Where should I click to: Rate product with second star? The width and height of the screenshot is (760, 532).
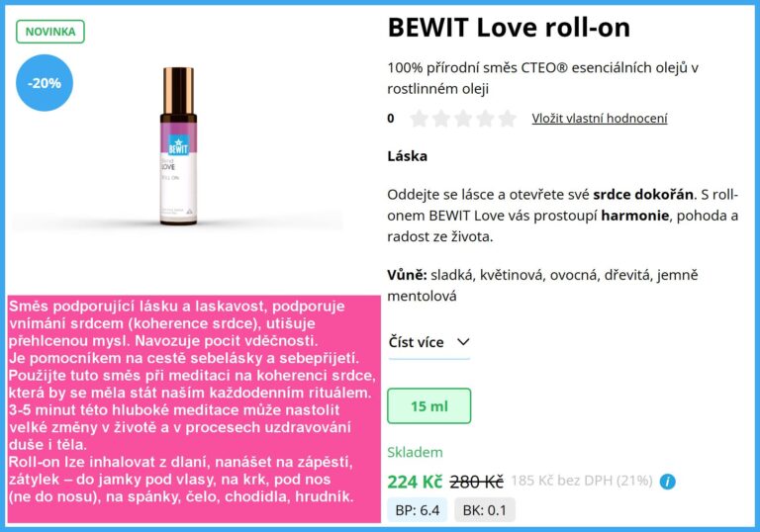click(x=441, y=119)
